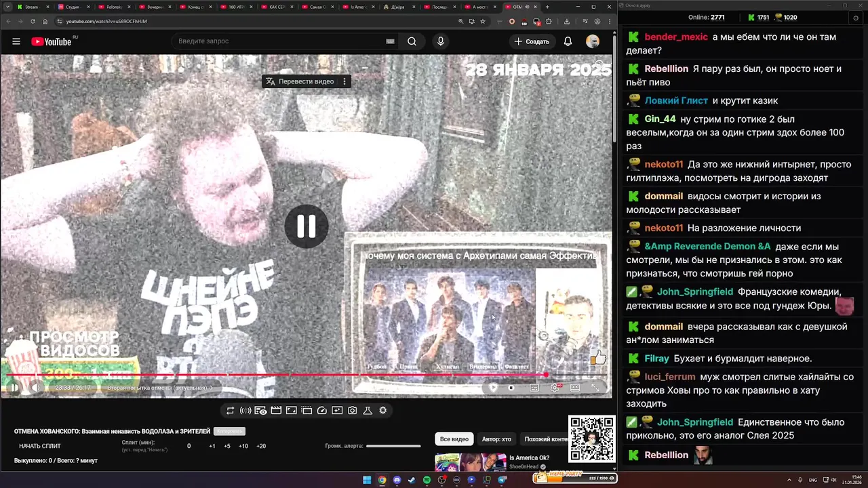The image size is (868, 488).
Task: Click the play/pause control in the player bar
Action: coord(14,388)
